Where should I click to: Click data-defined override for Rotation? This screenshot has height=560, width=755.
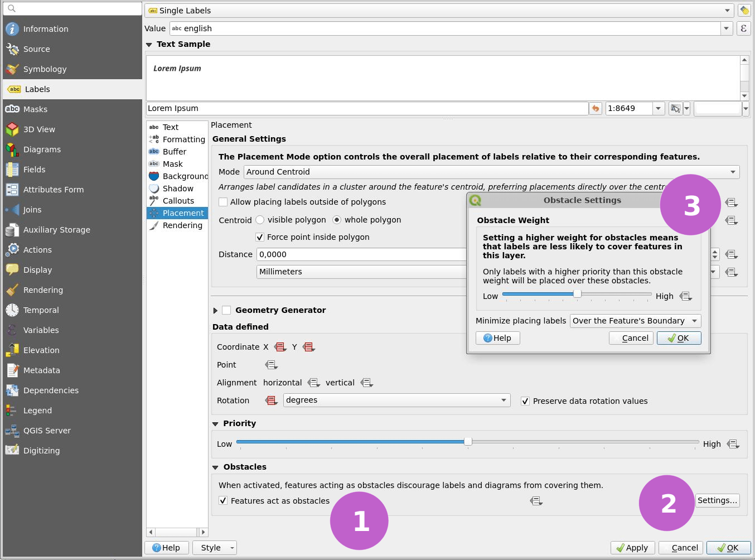(x=271, y=400)
